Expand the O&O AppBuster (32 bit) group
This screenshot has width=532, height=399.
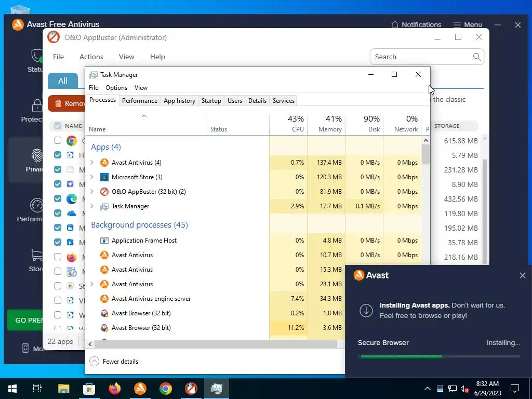pos(91,192)
